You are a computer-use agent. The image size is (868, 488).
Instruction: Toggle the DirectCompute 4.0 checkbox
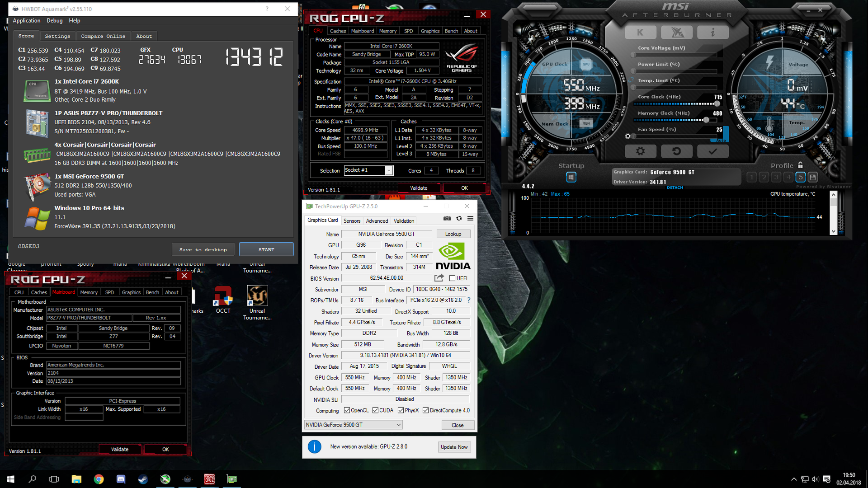tap(425, 410)
